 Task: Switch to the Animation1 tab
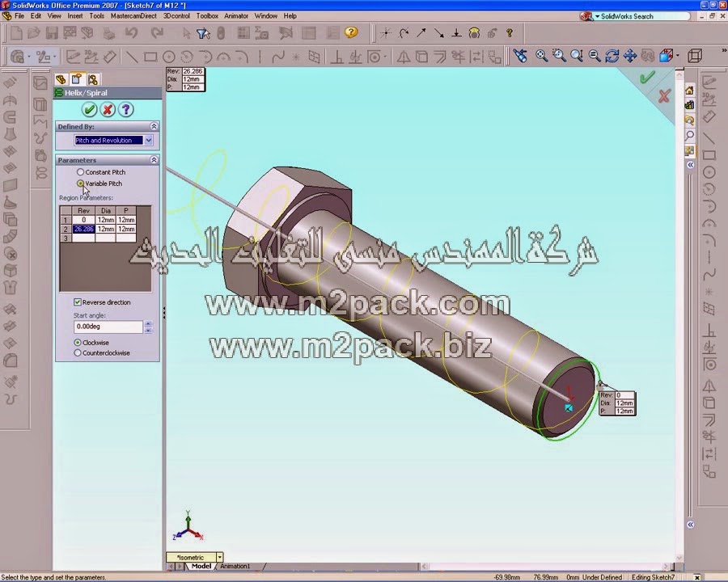point(235,566)
